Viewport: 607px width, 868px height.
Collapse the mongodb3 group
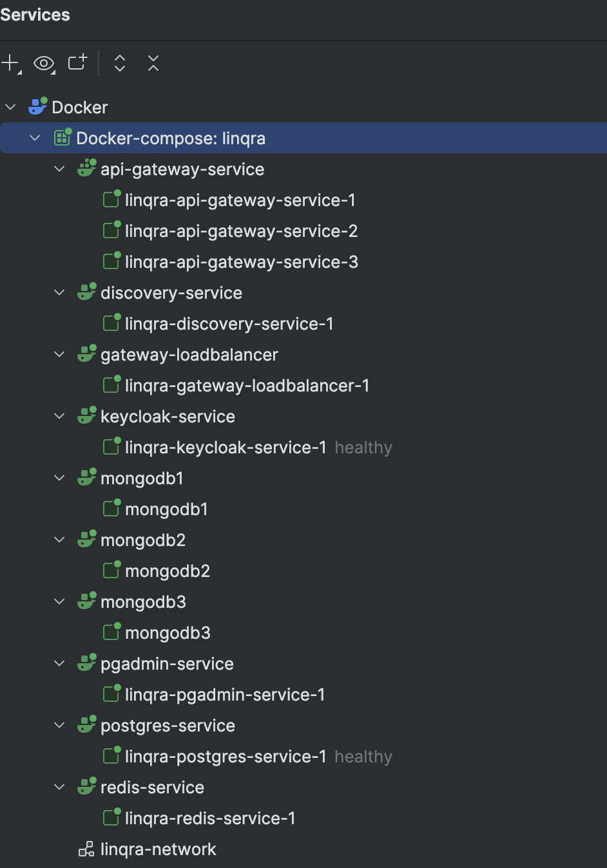point(59,601)
